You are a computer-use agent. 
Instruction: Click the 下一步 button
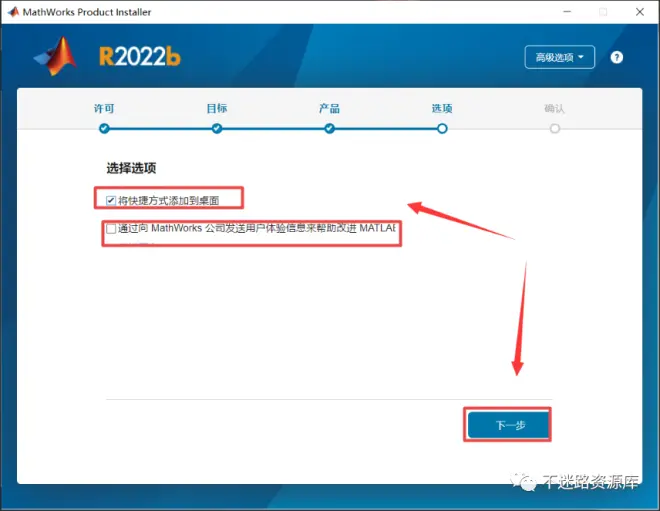[x=508, y=425]
